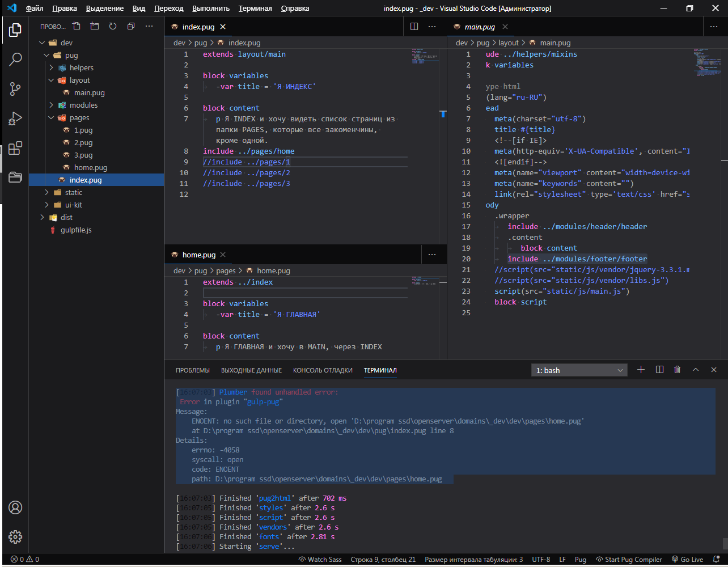Open the Source Control view icon

(15, 88)
